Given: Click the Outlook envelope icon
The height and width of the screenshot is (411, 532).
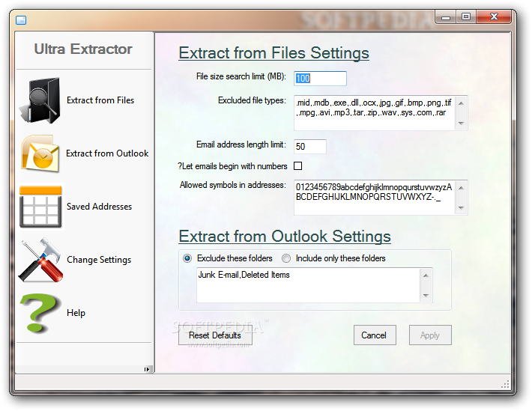Looking at the screenshot, I should [x=40, y=153].
